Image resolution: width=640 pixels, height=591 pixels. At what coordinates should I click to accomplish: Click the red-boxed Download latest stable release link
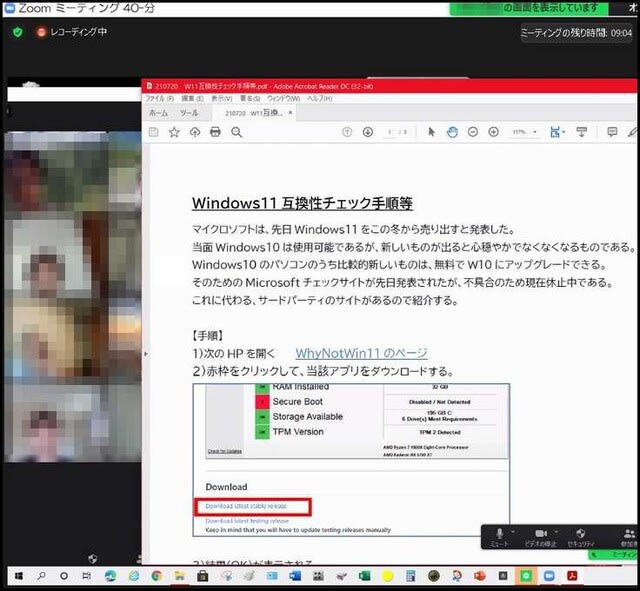click(x=246, y=506)
